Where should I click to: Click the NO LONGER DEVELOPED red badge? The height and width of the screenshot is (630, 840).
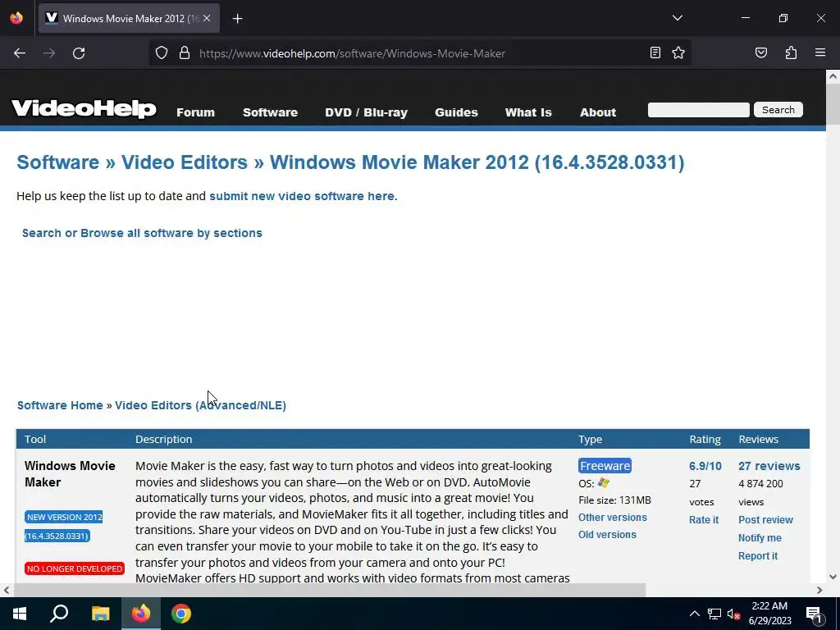coord(75,568)
